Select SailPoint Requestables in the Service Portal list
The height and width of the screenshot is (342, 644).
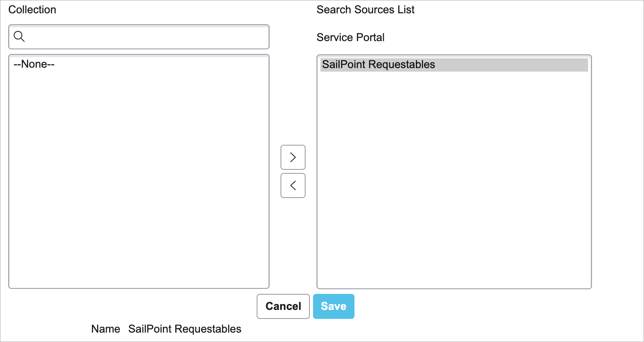point(378,65)
